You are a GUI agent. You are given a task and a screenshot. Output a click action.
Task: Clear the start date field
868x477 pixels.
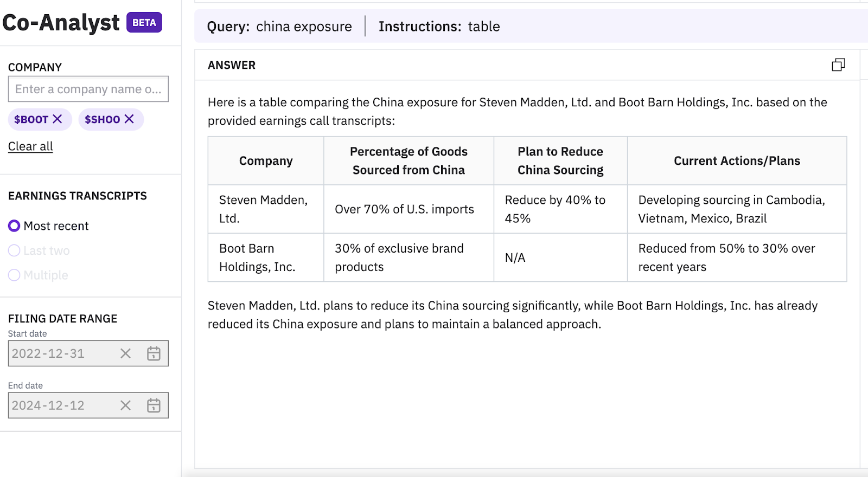(x=125, y=353)
